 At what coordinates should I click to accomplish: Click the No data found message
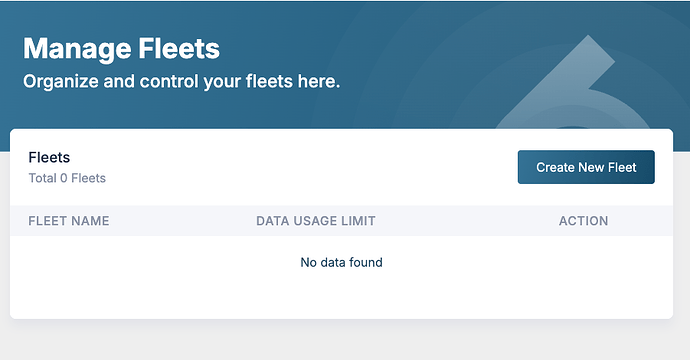341,262
